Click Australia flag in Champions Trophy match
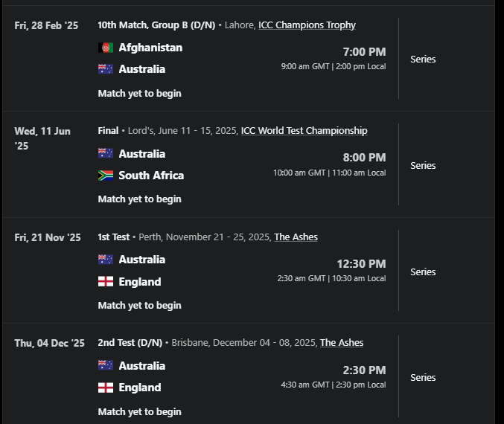Image resolution: width=504 pixels, height=424 pixels. pyautogui.click(x=106, y=69)
